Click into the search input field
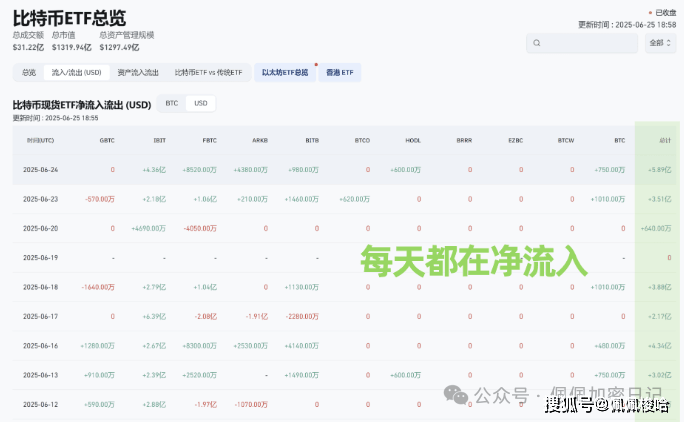 pos(582,43)
